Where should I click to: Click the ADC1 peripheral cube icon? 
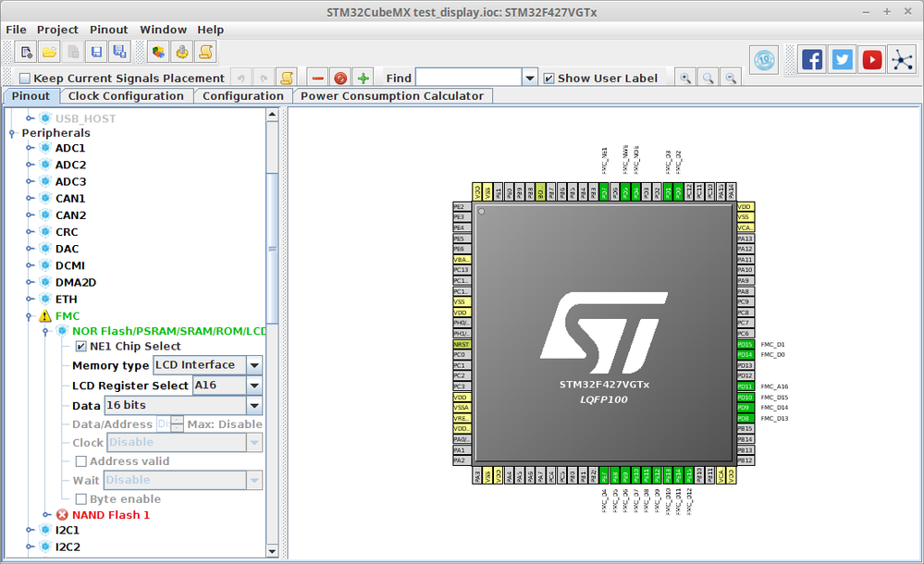click(x=45, y=148)
